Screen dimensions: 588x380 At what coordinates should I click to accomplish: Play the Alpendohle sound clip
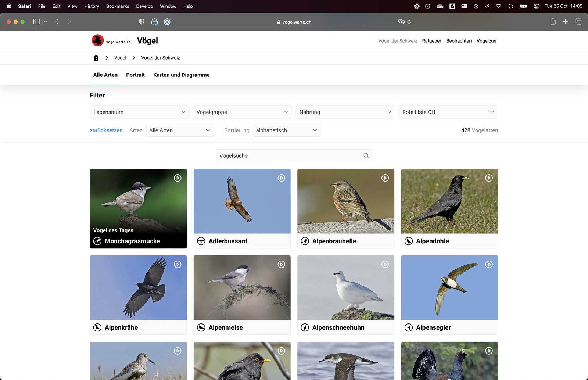[x=489, y=178]
